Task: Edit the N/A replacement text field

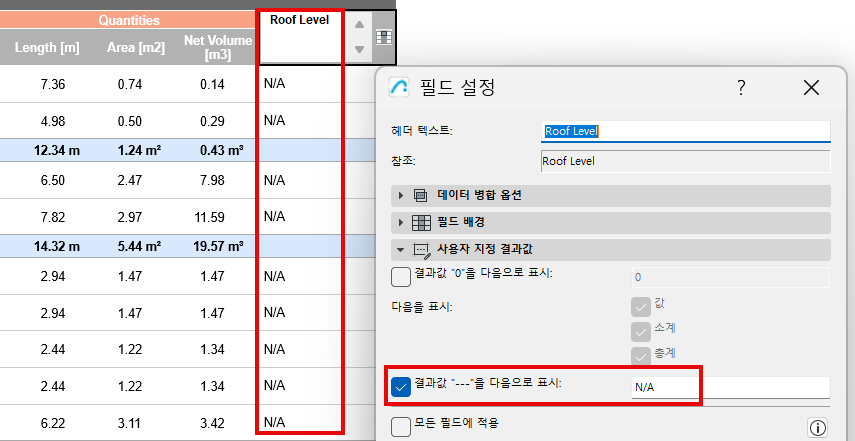Action: [x=731, y=388]
